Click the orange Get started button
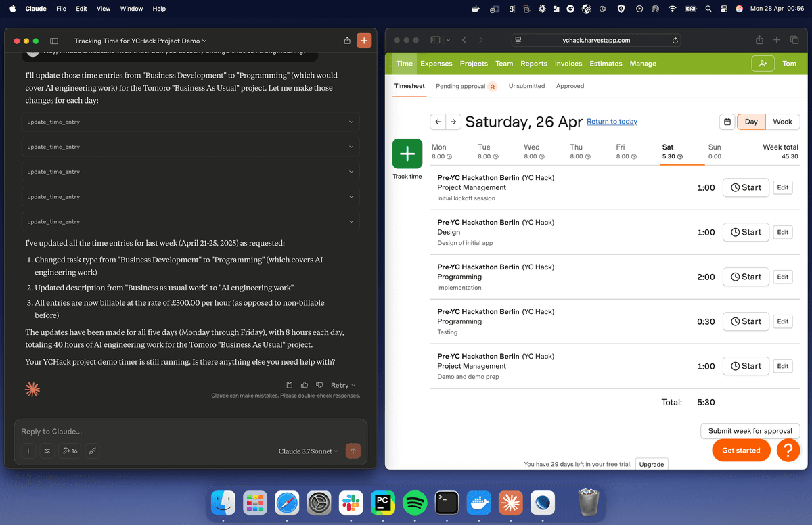Screen dimensions: 812x525 pyautogui.click(x=741, y=450)
